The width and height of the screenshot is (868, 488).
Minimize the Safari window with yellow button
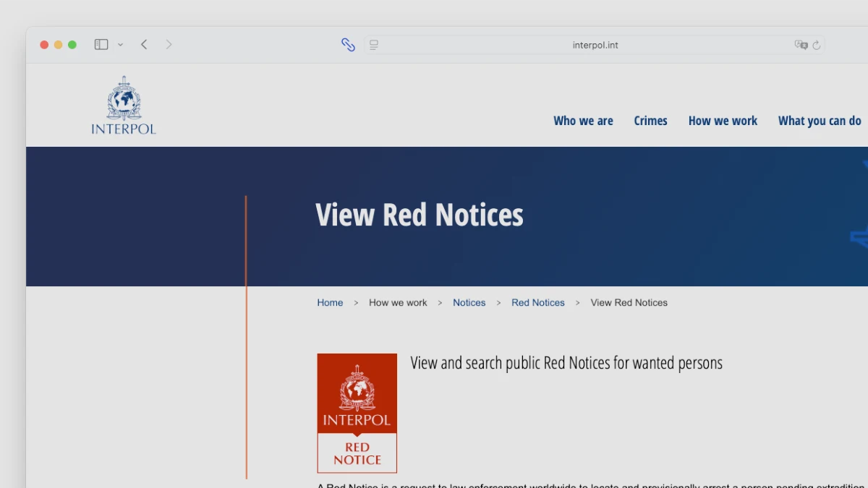coord(58,45)
